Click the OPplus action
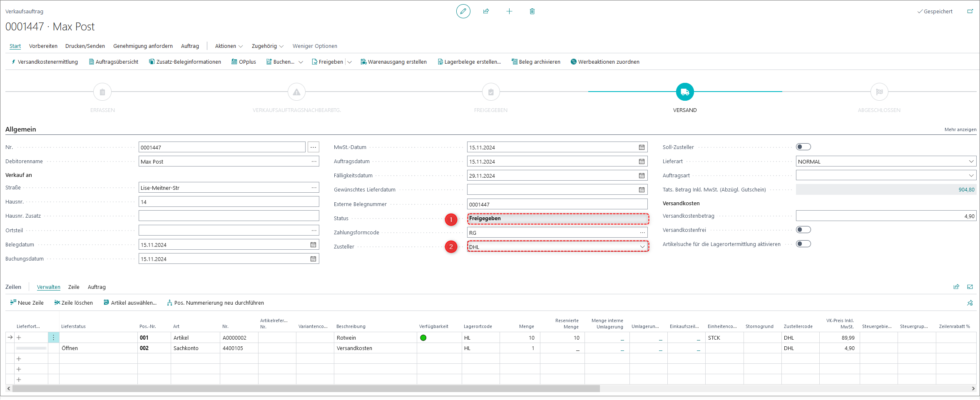The width and height of the screenshot is (980, 400). click(244, 62)
